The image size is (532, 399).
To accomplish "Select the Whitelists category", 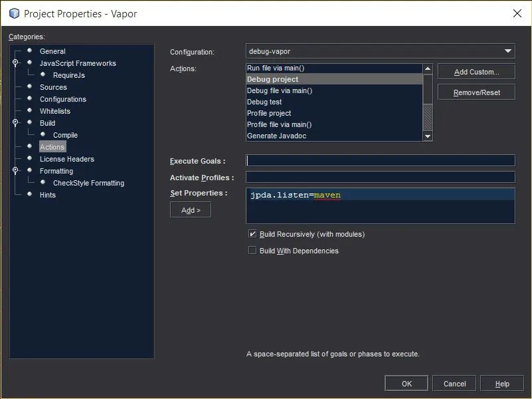I will tap(55, 111).
